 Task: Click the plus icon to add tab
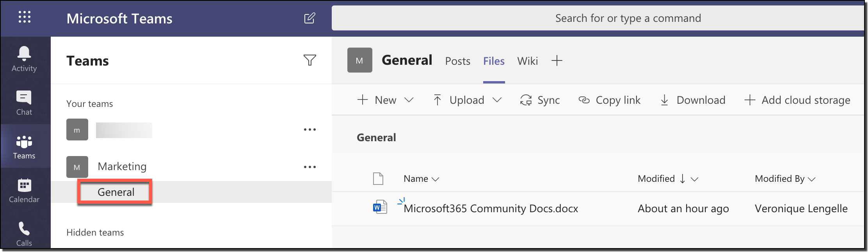click(x=557, y=61)
